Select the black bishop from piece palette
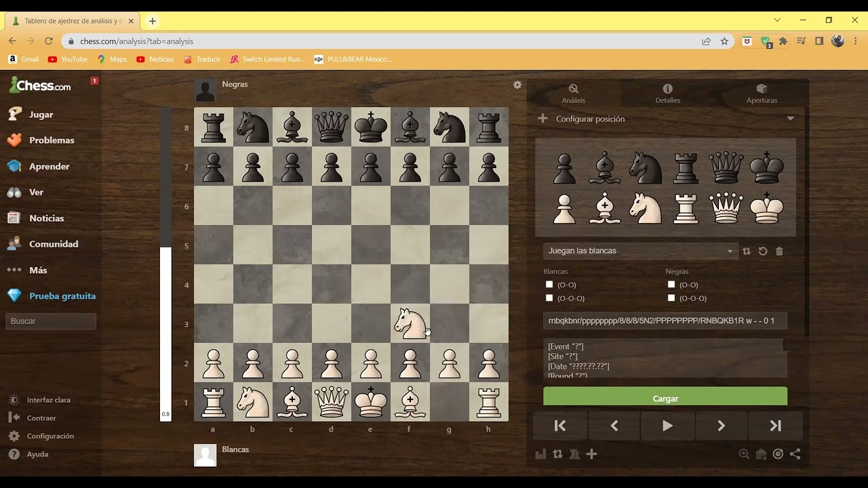Screen dimensions: 868x488 (604, 168)
